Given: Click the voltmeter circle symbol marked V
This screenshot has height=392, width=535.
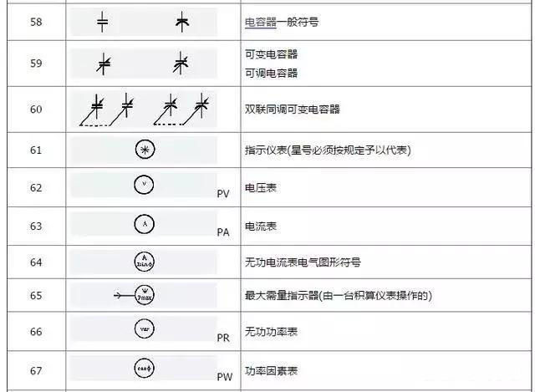Looking at the screenshot, I should click(x=144, y=185).
